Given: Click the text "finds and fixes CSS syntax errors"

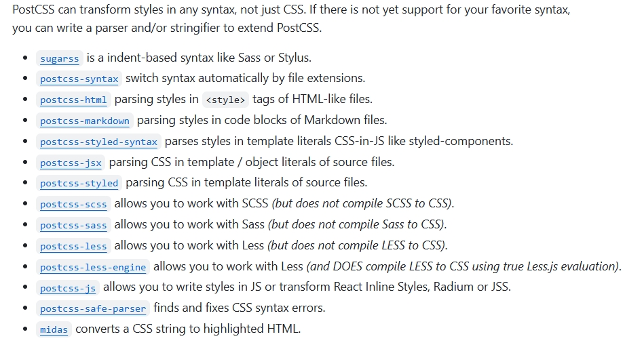Looking at the screenshot, I should [239, 308].
